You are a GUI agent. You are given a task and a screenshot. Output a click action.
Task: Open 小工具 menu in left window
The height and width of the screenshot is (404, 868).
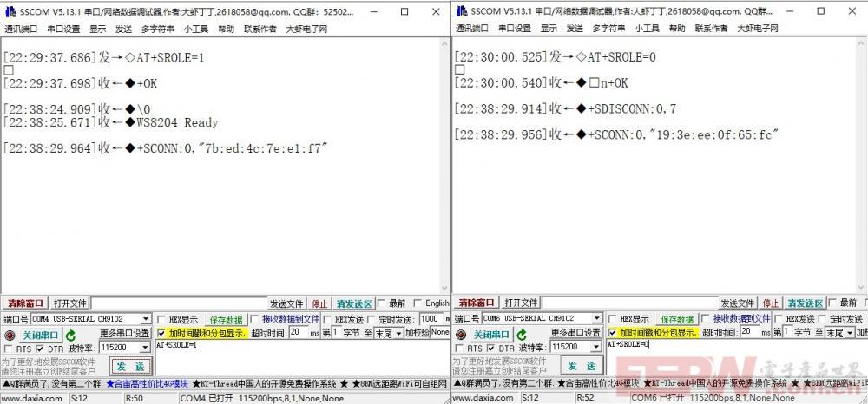(x=196, y=29)
